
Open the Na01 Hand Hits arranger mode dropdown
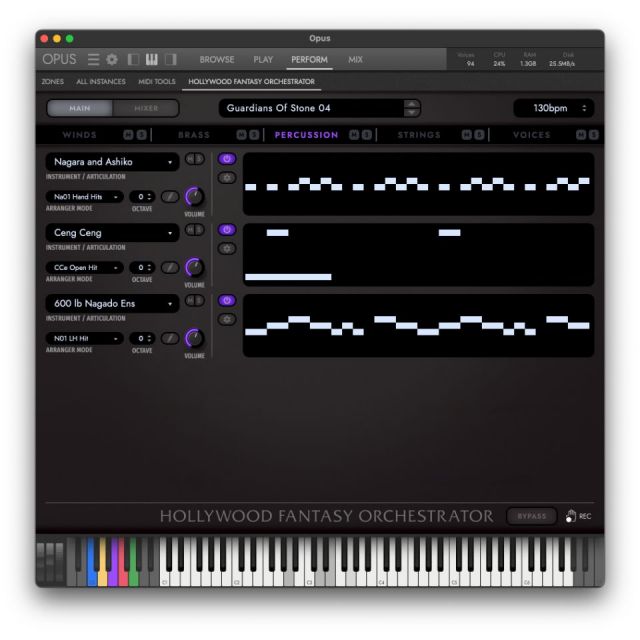click(x=84, y=197)
